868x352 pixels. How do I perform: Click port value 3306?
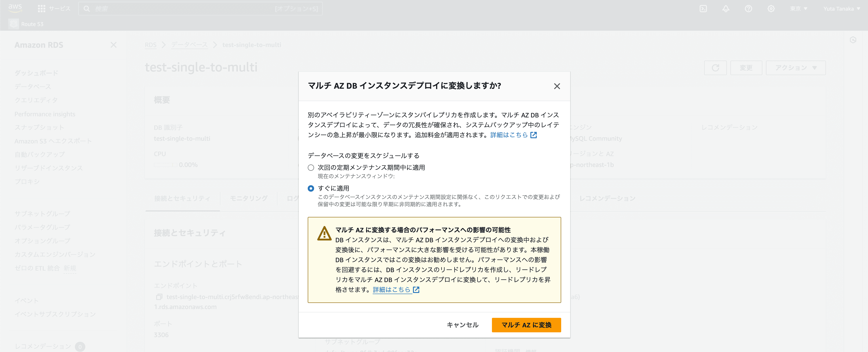point(161,335)
